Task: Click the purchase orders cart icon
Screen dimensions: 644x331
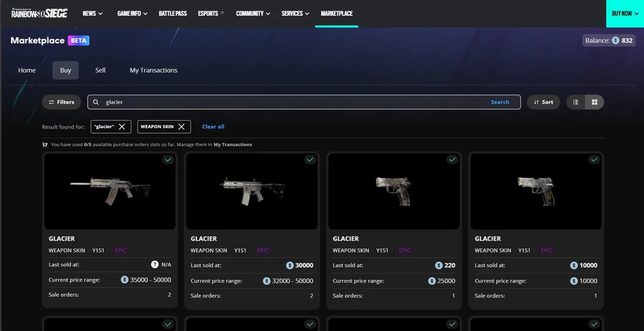Action: [45, 145]
